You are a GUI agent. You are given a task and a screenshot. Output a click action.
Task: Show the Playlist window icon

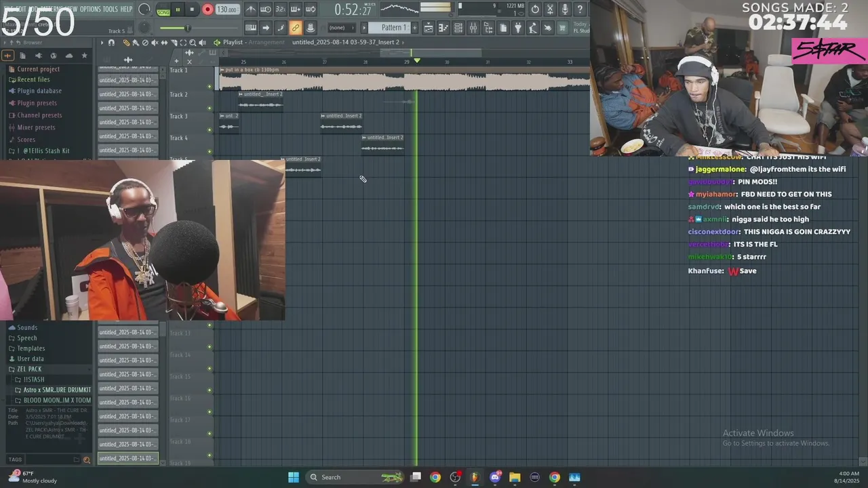[x=429, y=28]
